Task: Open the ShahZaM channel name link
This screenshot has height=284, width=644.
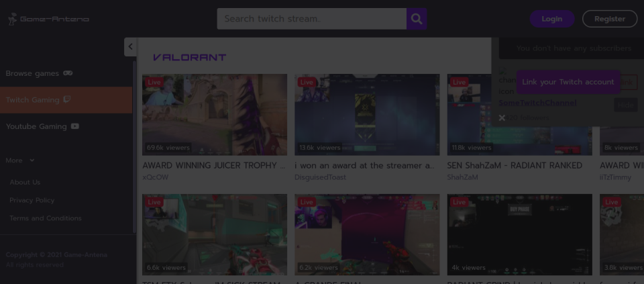Action: pos(462,177)
